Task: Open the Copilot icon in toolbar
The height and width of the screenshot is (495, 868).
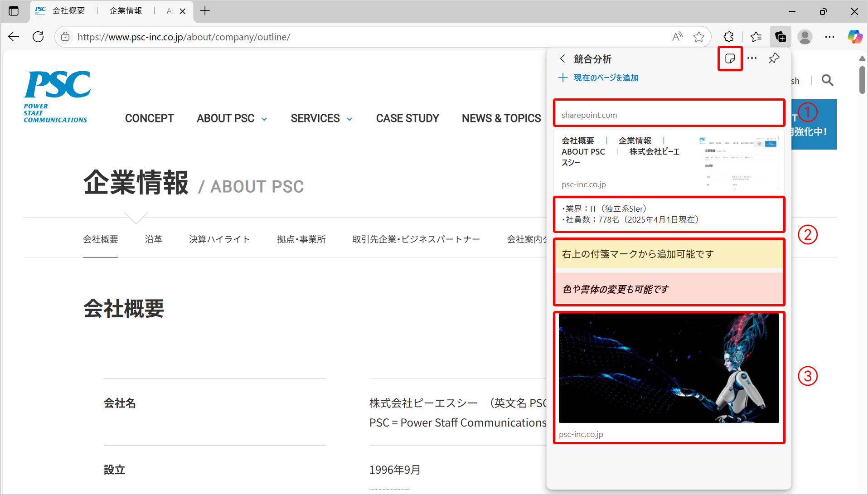Action: [x=855, y=37]
